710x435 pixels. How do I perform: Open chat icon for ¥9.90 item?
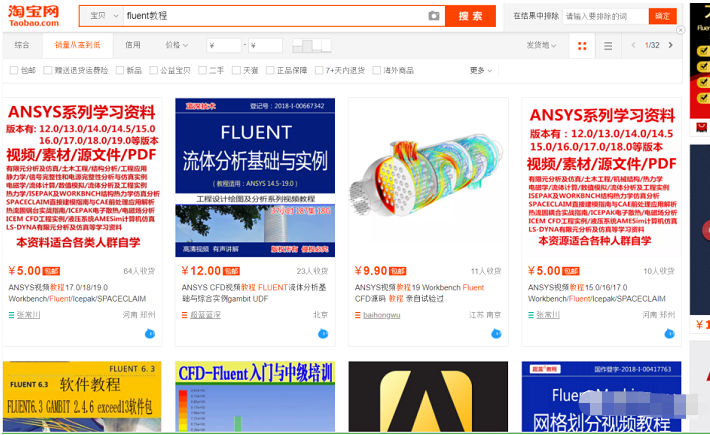click(496, 334)
